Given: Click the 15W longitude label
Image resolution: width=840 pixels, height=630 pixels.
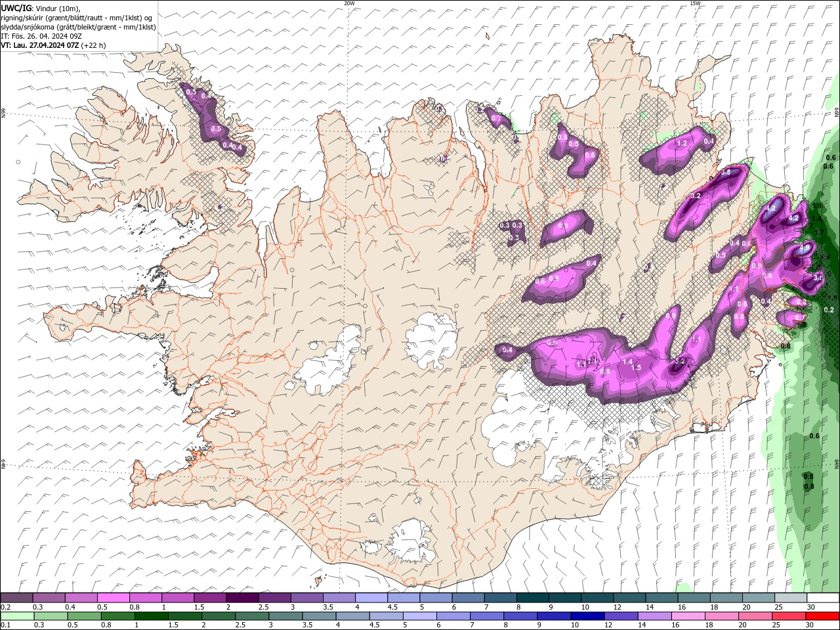Looking at the screenshot, I should [695, 3].
